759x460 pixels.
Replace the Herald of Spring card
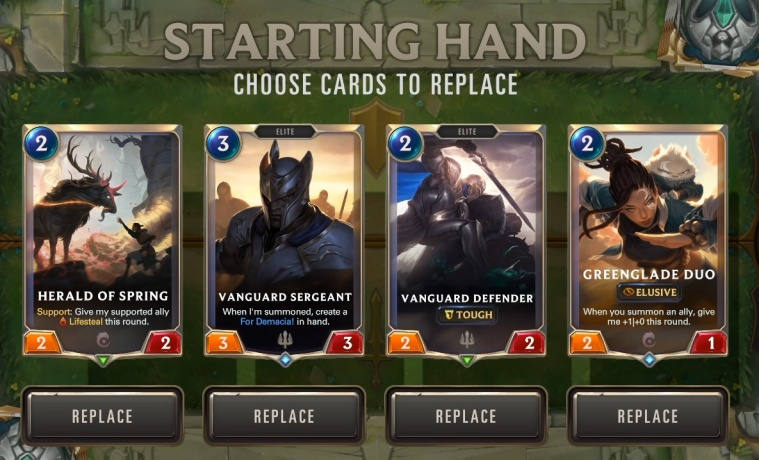(103, 416)
